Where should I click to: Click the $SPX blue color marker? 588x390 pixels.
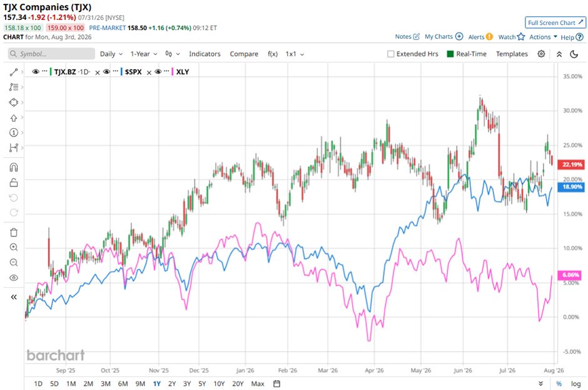click(x=121, y=72)
